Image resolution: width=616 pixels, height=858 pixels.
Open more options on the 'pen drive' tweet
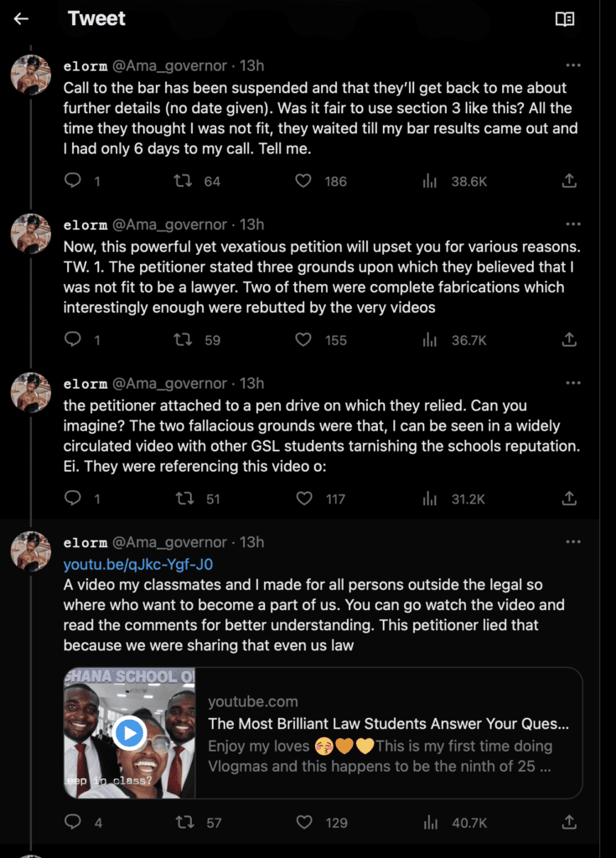[573, 384]
